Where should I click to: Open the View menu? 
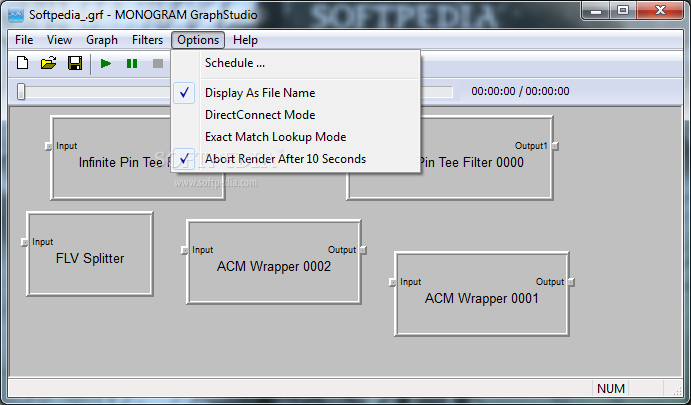click(x=59, y=40)
